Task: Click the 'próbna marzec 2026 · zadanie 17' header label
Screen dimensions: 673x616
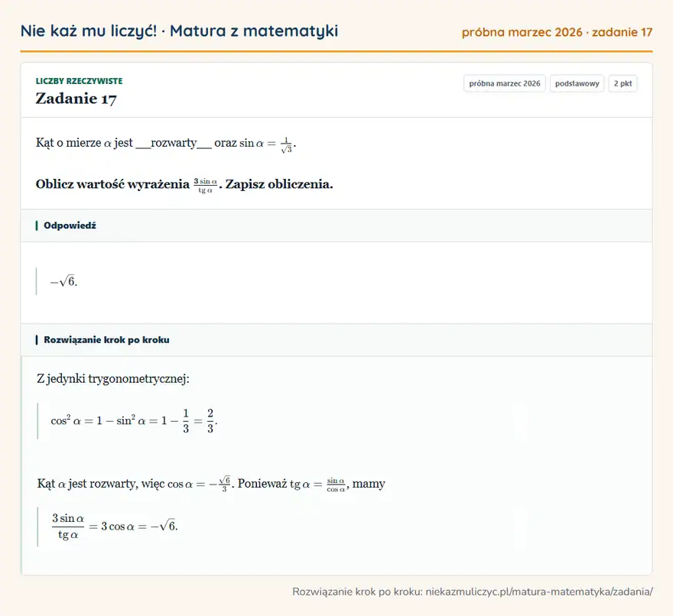Action: point(557,33)
